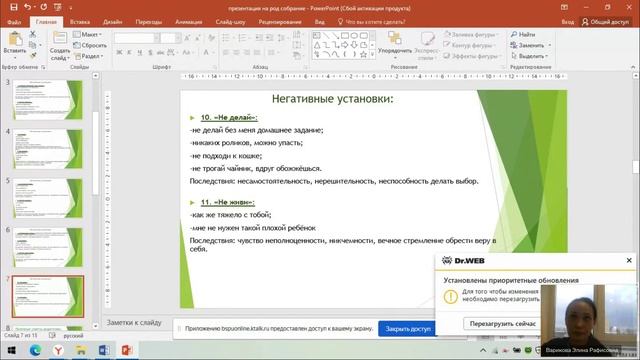Screen dimensions: 640x360
Task: Toggle text shadow (S) formatting
Action: click(x=150, y=52)
